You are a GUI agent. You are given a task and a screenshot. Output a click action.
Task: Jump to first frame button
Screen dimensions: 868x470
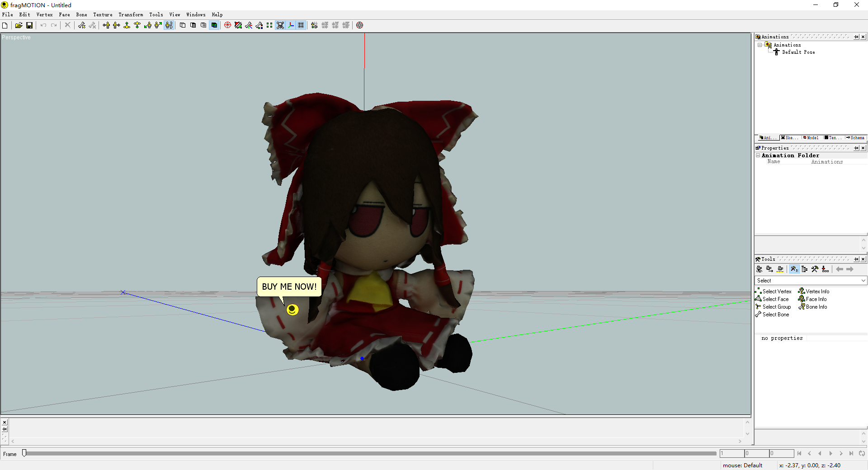point(799,453)
